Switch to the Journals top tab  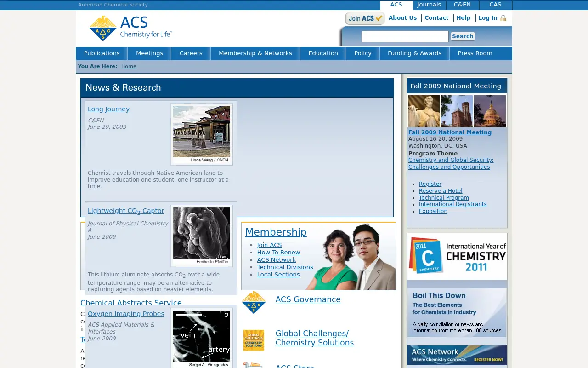429,5
